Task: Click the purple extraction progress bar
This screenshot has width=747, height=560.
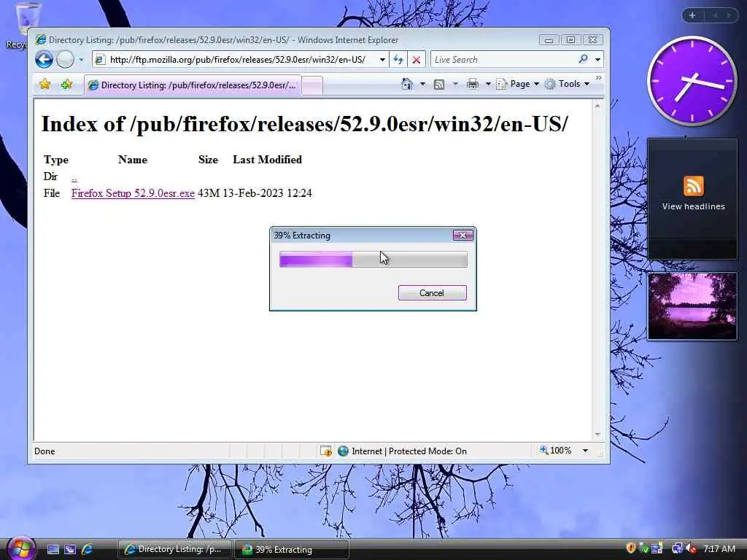Action: coord(373,260)
